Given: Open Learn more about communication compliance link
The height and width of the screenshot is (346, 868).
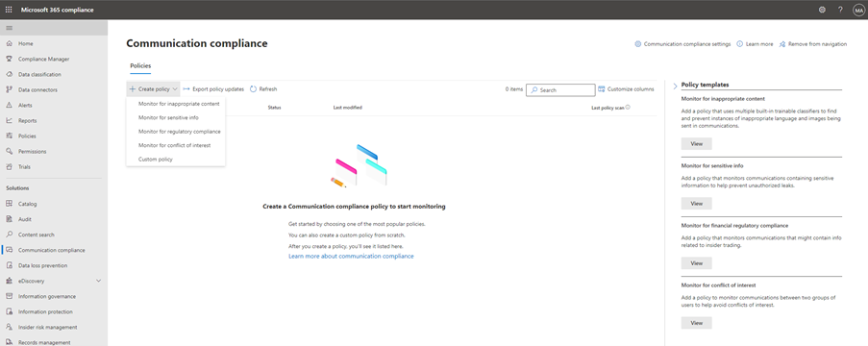Looking at the screenshot, I should coord(351,257).
